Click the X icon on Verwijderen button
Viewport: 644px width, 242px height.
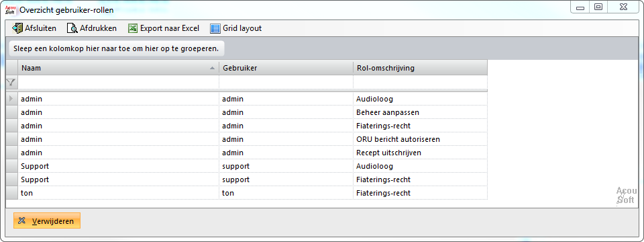coord(22,220)
